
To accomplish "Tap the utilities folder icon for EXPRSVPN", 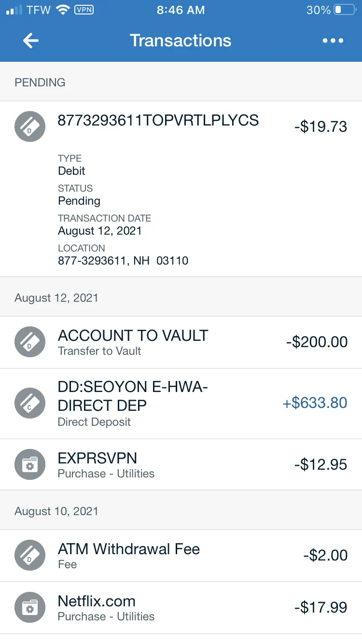I will click(30, 464).
